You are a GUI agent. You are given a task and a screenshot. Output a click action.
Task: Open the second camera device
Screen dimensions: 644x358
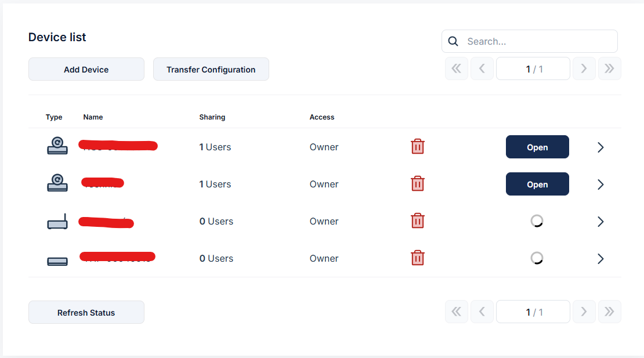[x=537, y=184]
